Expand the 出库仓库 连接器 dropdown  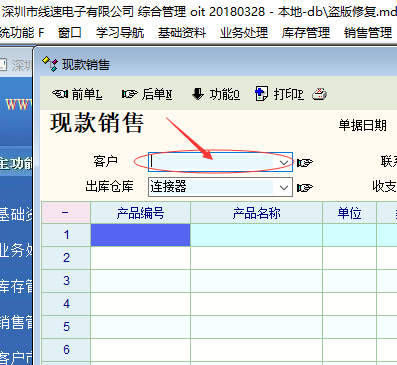(284, 187)
